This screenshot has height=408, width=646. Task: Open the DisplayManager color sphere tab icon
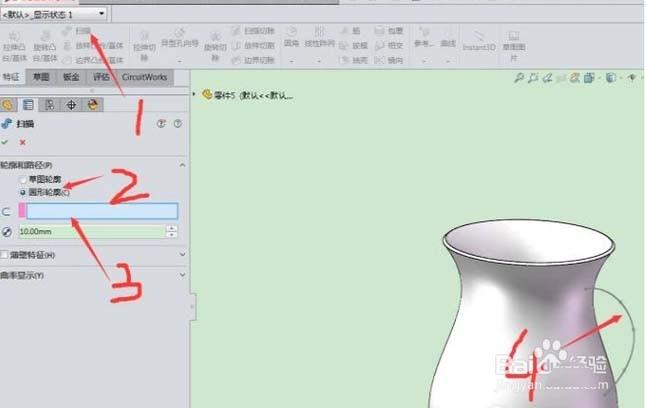(x=93, y=105)
